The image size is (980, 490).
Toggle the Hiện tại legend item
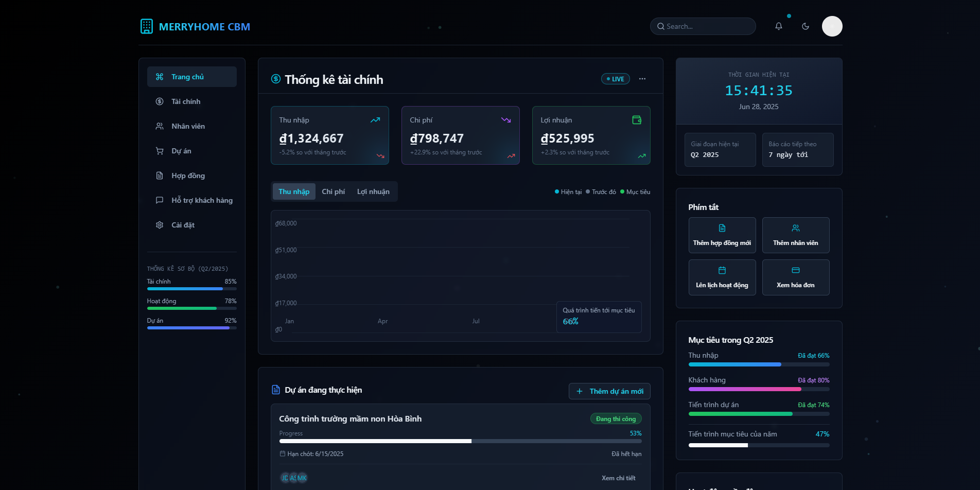tap(568, 192)
